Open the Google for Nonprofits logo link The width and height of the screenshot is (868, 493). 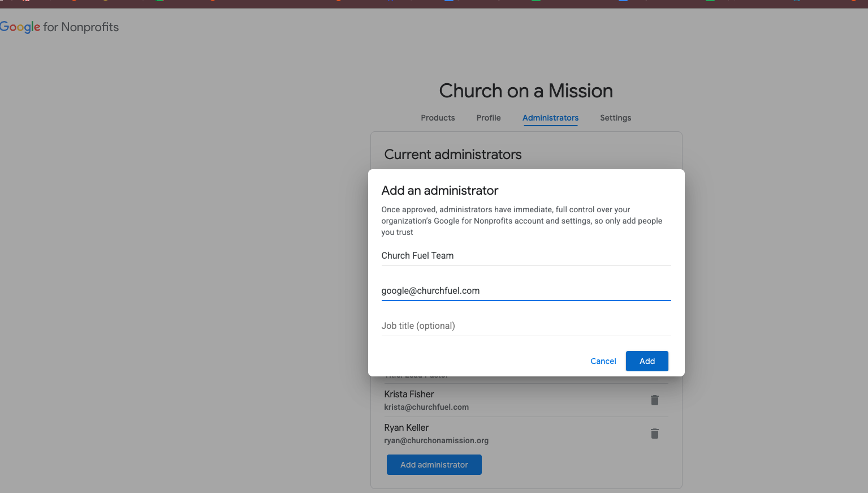[59, 27]
